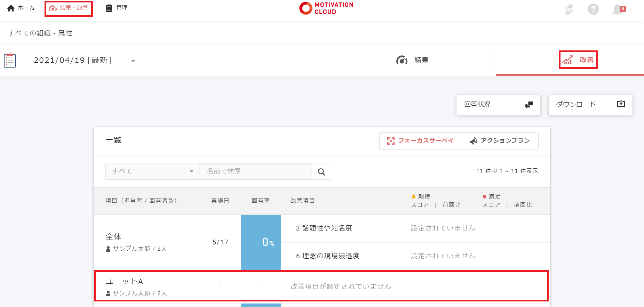Click the home icon in navigation

11,8
